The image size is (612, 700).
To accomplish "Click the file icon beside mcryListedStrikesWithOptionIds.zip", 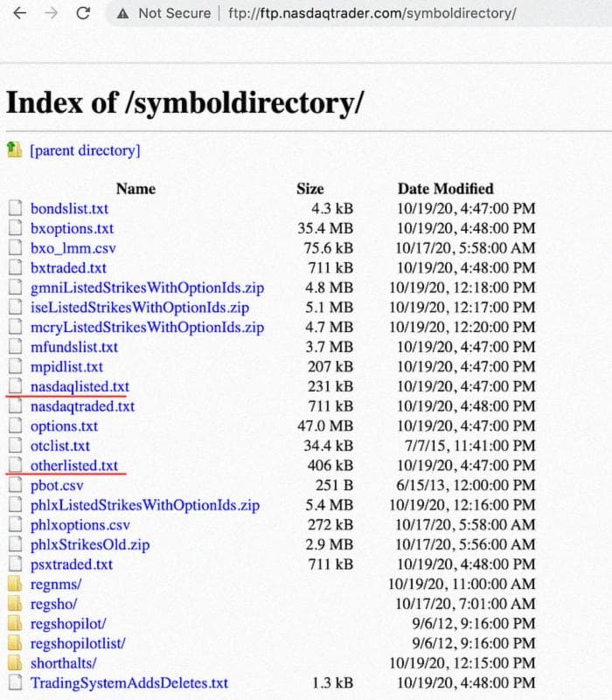I will [x=15, y=327].
